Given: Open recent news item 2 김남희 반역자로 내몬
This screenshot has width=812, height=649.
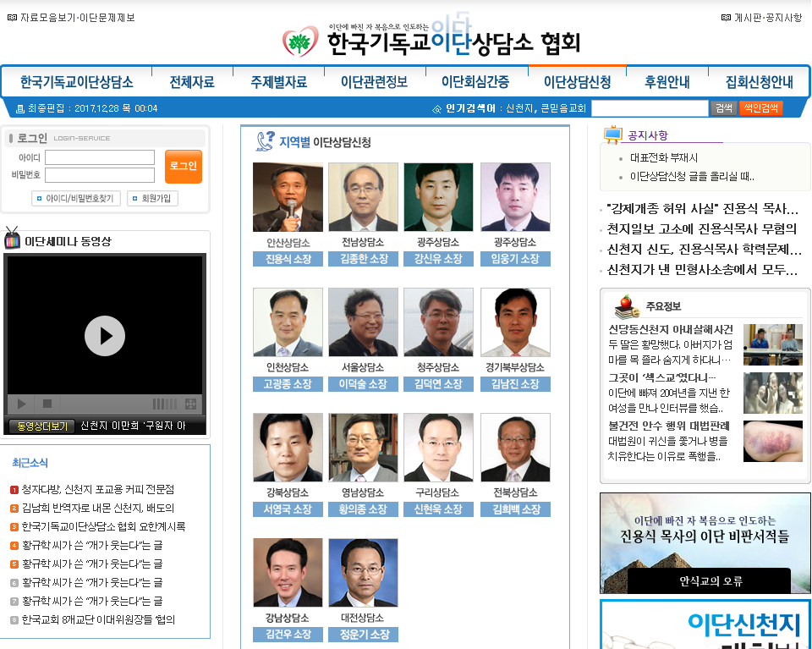Looking at the screenshot, I should (x=97, y=509).
